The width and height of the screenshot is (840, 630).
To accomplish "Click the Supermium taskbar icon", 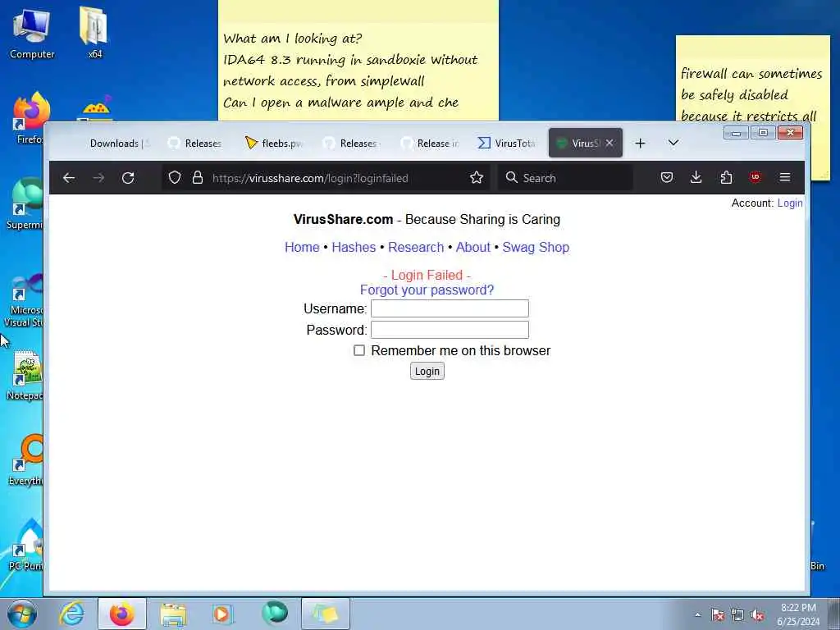I will pyautogui.click(x=275, y=613).
